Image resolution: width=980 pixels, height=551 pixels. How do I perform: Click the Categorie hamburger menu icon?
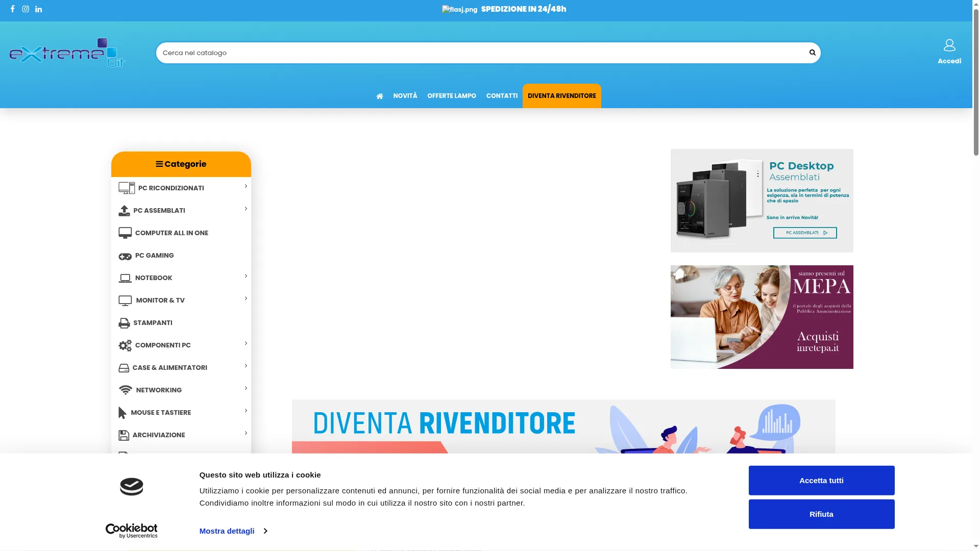point(159,164)
